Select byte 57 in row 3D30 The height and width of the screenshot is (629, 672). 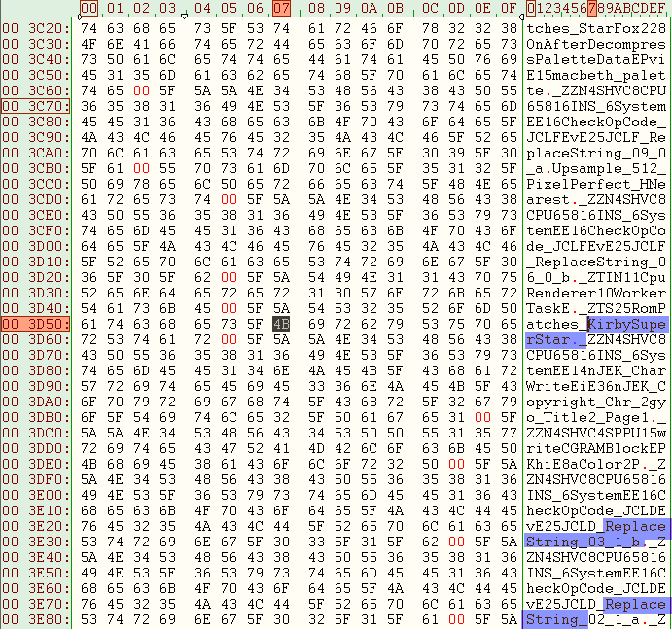(369, 293)
